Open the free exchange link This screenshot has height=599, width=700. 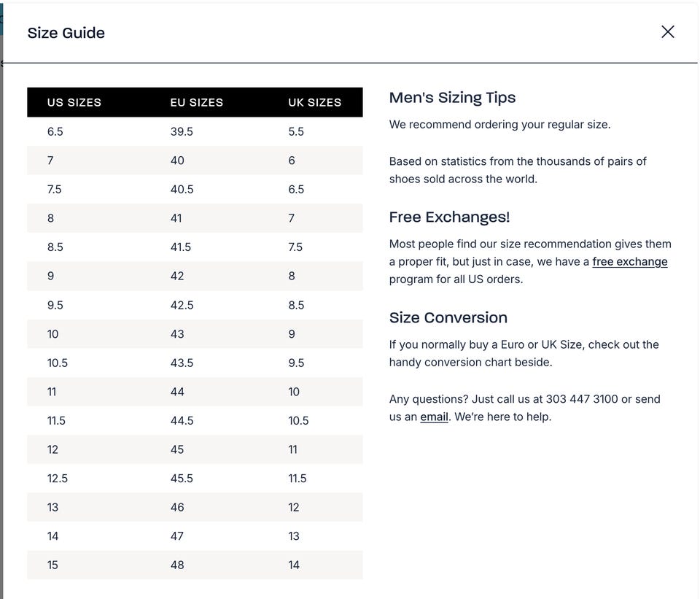[629, 261]
